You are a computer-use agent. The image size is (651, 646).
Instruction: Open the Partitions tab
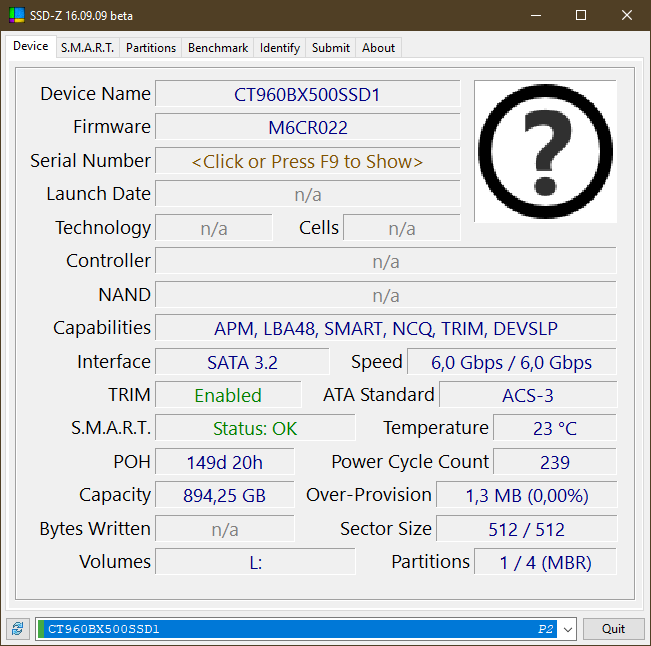151,47
